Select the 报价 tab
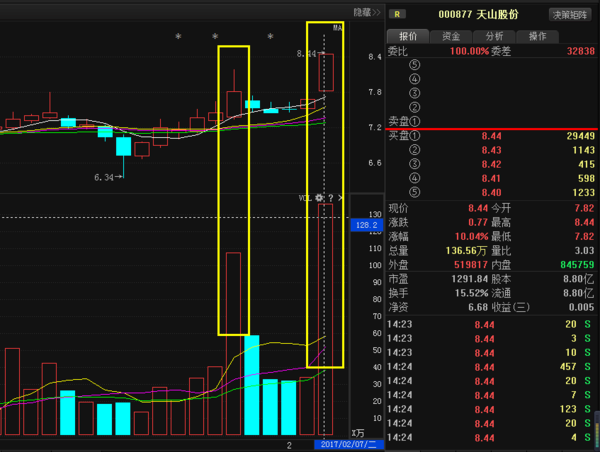This screenshot has width=600, height=452. click(408, 36)
